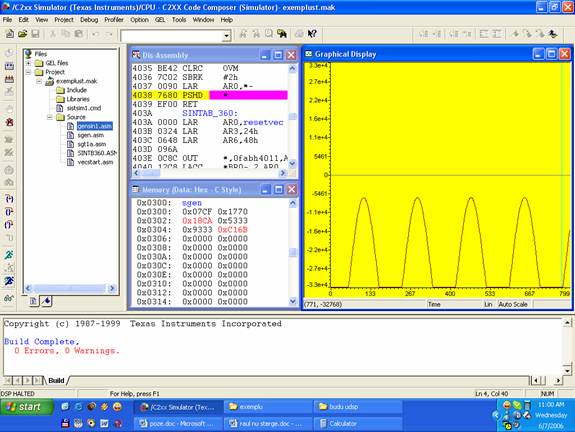Click the Cut scissors toolbar icon
Screen dimensions: 575x432
tap(52, 34)
